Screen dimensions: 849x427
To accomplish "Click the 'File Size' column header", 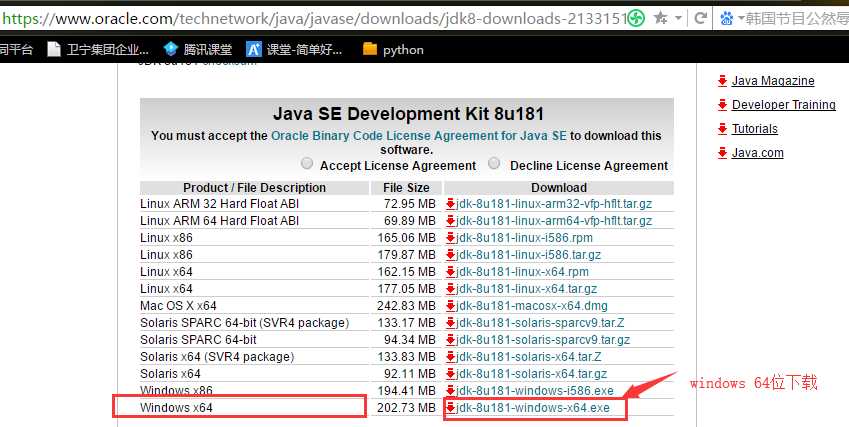I will click(x=406, y=188).
